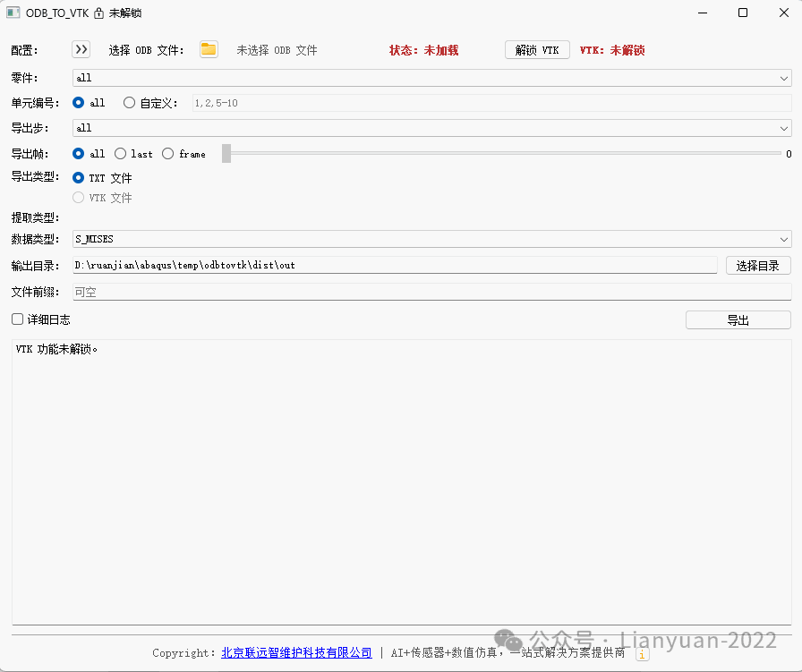
Task: Click into the 文件前缀 input field
Action: click(x=431, y=292)
